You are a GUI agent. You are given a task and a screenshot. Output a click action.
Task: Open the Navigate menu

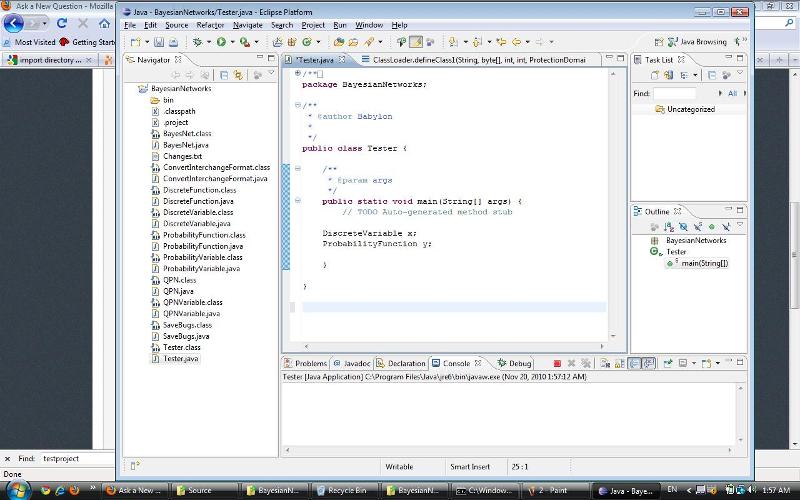point(247,25)
